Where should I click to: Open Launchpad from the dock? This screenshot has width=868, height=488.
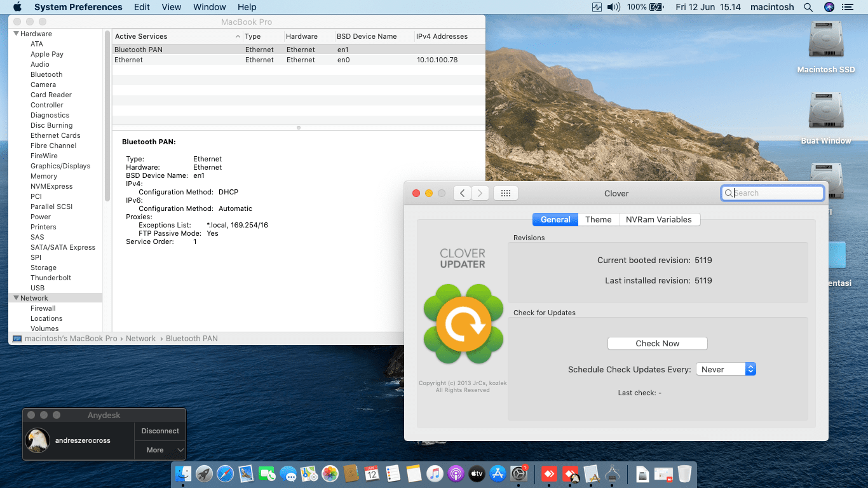pyautogui.click(x=204, y=473)
